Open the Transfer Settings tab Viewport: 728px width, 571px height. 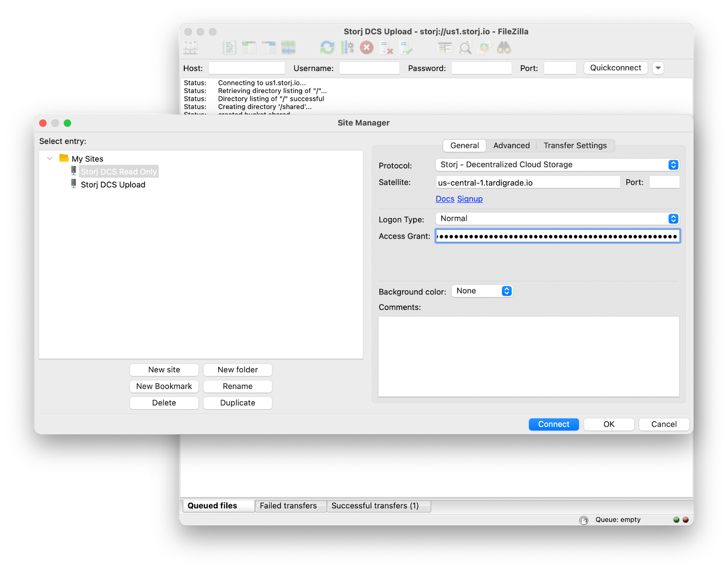point(575,146)
